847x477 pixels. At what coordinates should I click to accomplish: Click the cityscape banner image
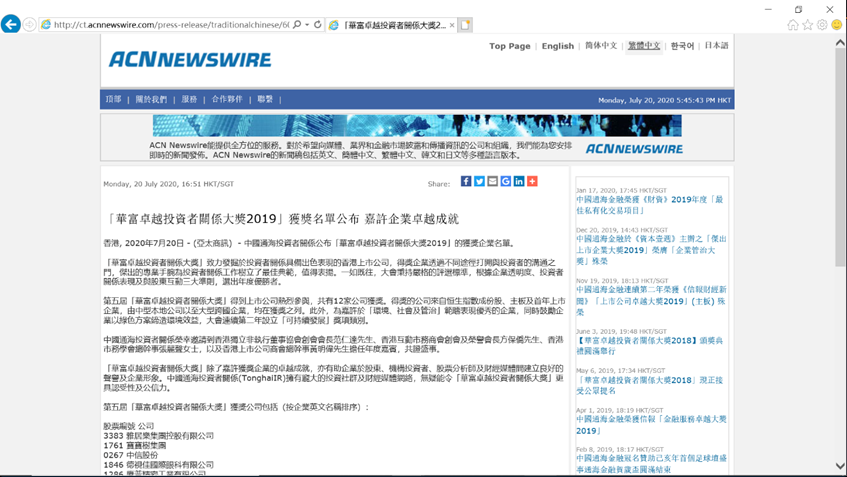[417, 125]
